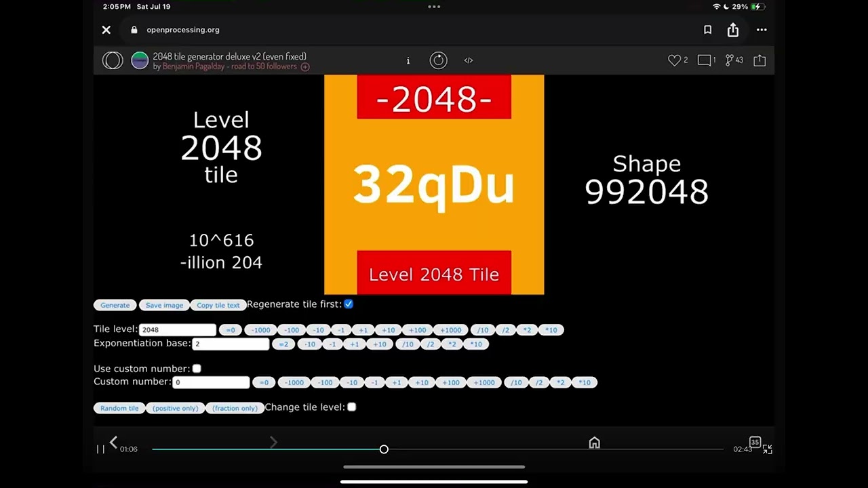Close the browser tab with X

tap(106, 30)
